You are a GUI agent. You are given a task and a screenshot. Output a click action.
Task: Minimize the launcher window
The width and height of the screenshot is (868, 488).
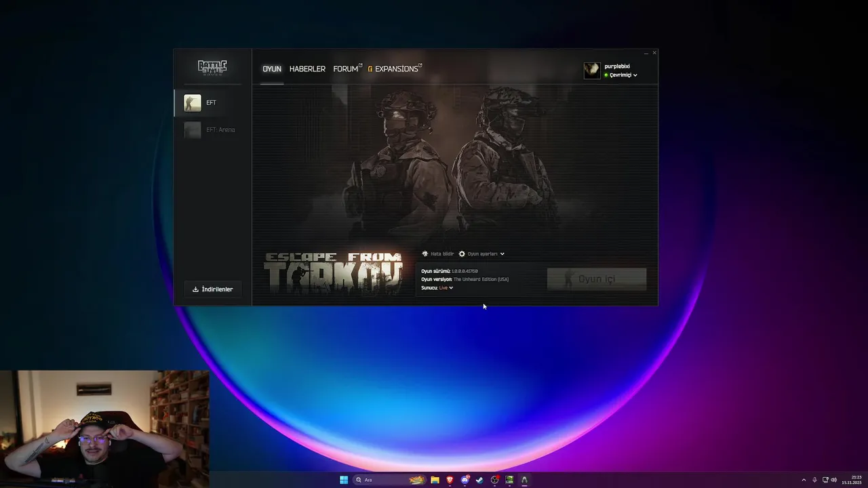point(646,53)
